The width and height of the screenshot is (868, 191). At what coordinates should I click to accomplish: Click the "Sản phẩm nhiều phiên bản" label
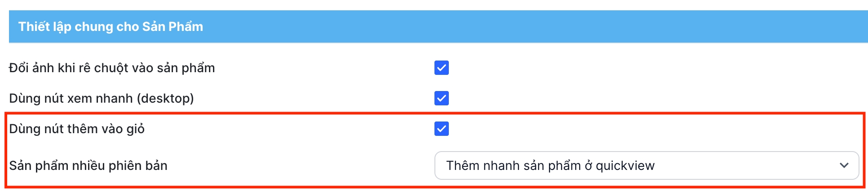[88, 165]
